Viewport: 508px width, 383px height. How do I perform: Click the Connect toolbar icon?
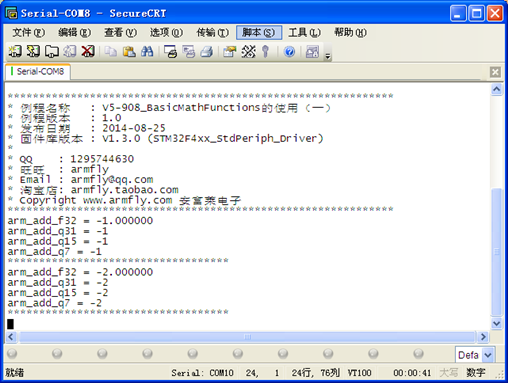coord(15,51)
